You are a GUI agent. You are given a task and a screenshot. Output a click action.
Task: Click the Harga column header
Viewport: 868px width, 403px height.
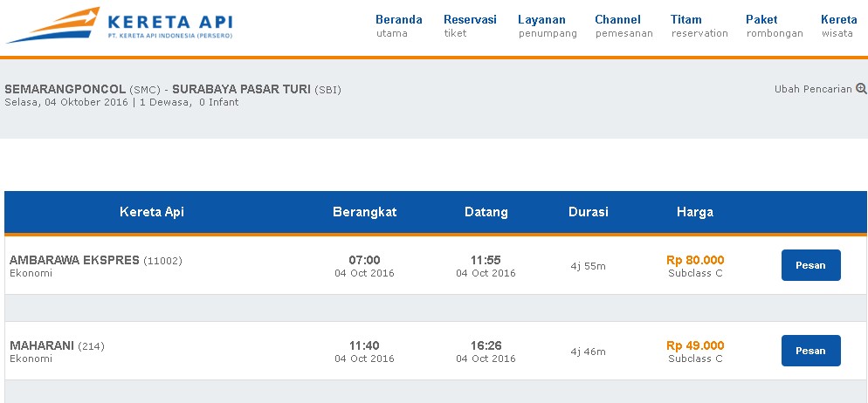(x=695, y=212)
